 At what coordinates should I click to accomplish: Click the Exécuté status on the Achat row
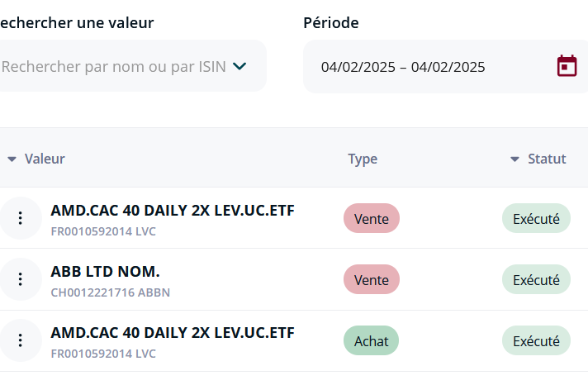click(536, 340)
